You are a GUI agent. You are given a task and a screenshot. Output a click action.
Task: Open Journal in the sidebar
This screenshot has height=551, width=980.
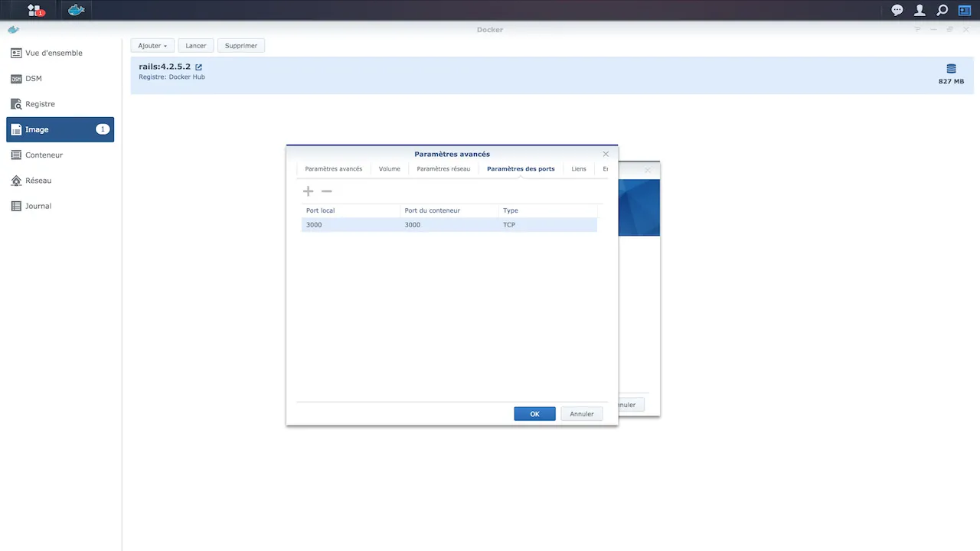60,206
